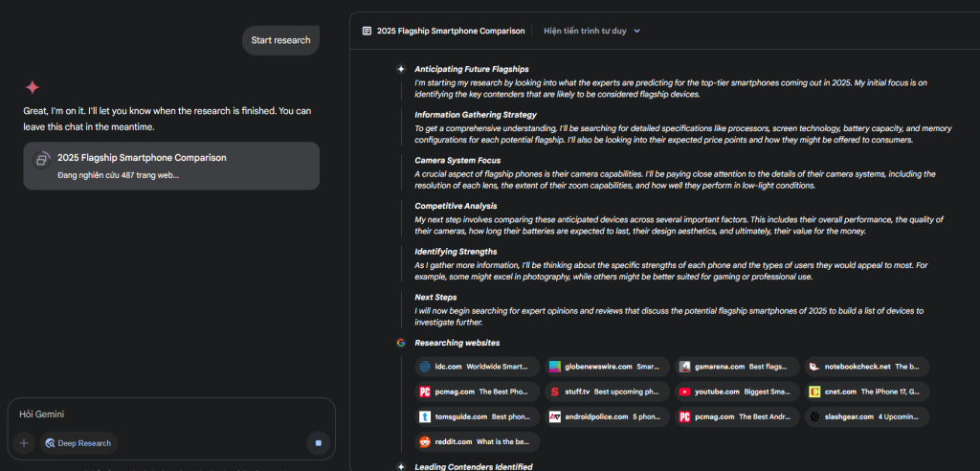The height and width of the screenshot is (471, 980).
Task: Open the youtube.com Biggest Sma... source chip
Action: [x=737, y=392]
